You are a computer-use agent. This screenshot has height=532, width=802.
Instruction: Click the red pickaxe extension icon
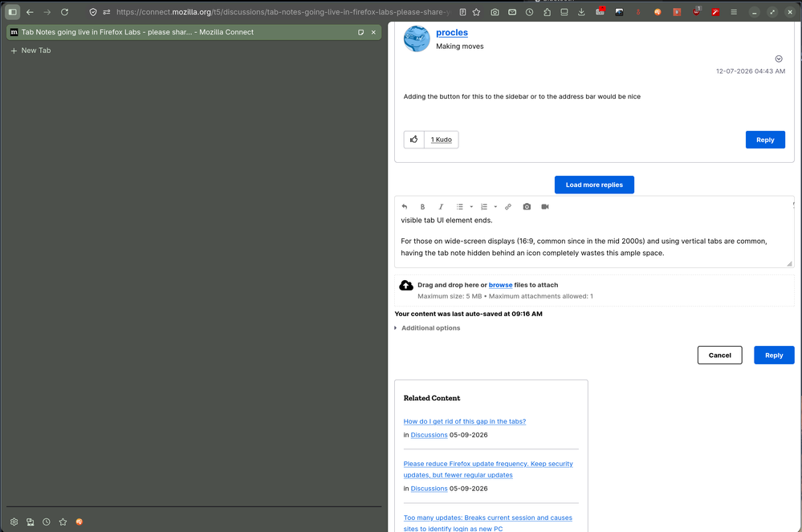[x=715, y=12]
